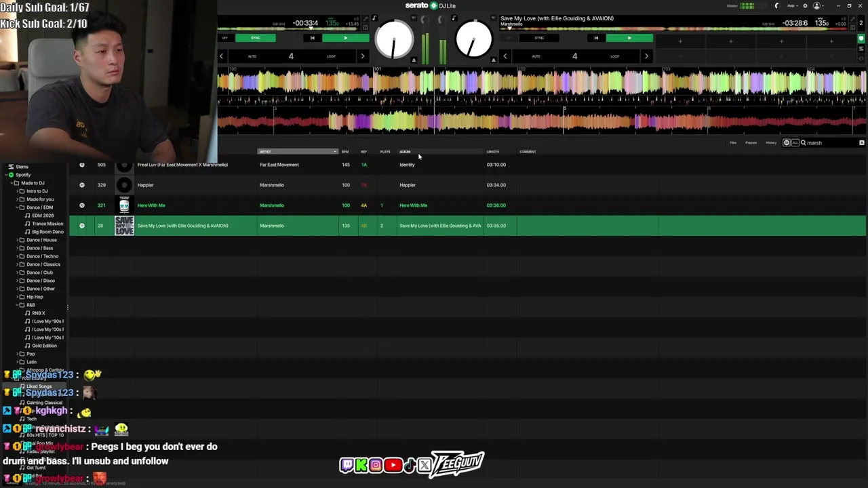The image size is (868, 488).
Task: Toggle right deck key lock note icon
Action: point(454,18)
